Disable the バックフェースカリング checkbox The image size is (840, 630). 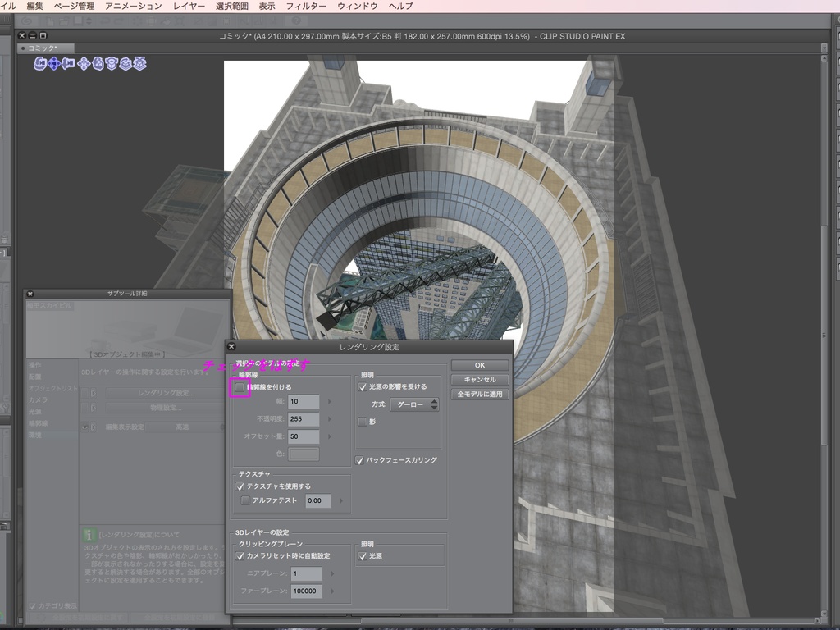pyautogui.click(x=359, y=459)
